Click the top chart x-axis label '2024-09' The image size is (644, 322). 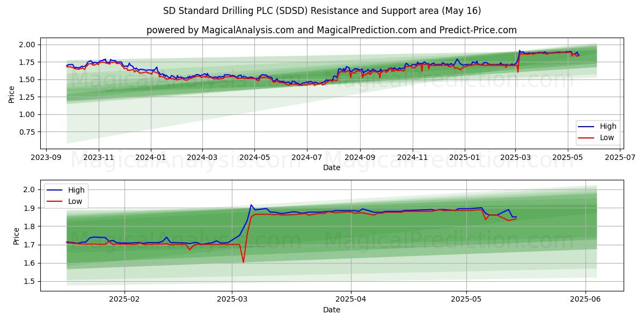[360, 158]
